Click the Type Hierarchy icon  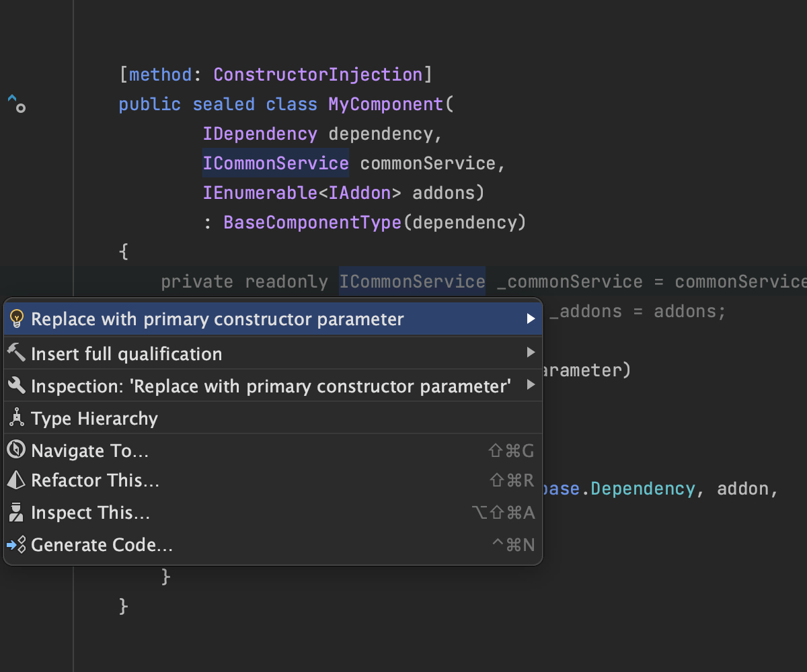(x=16, y=417)
